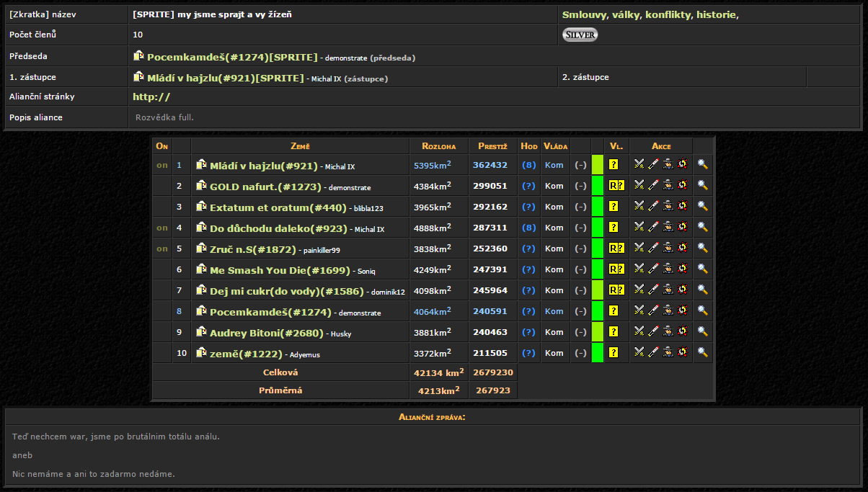Click the Vláda column header

point(556,146)
